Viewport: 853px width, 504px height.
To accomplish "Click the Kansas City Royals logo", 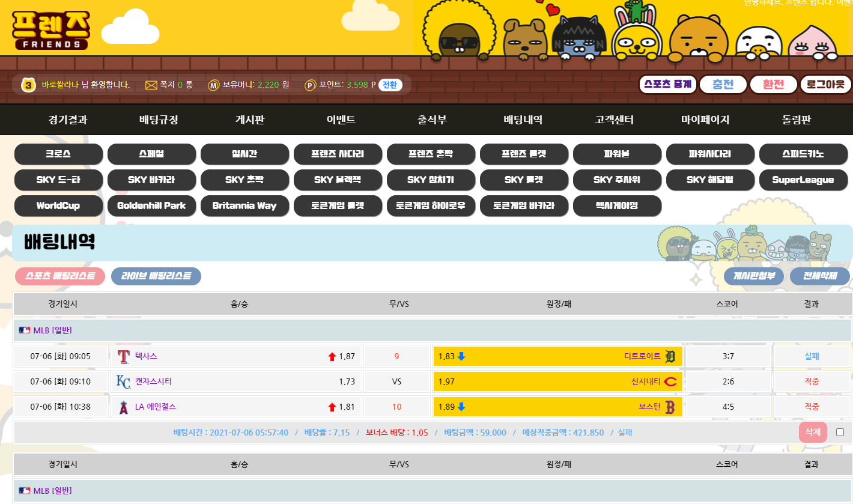I will tap(124, 382).
